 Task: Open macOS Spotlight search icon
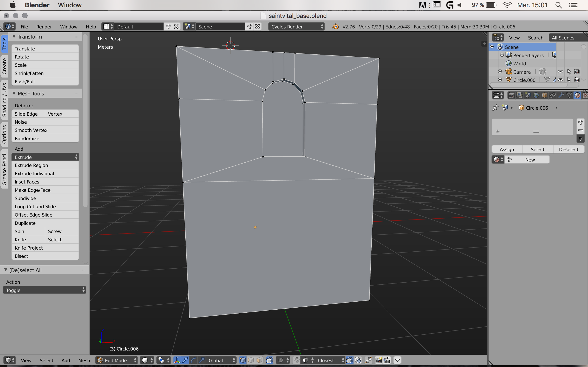(559, 5)
